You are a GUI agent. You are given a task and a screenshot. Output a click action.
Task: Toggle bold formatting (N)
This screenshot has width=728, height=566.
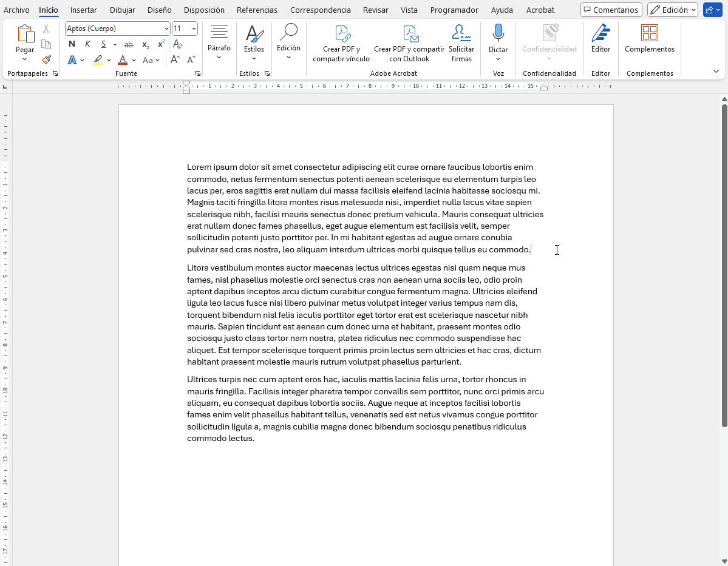click(72, 44)
